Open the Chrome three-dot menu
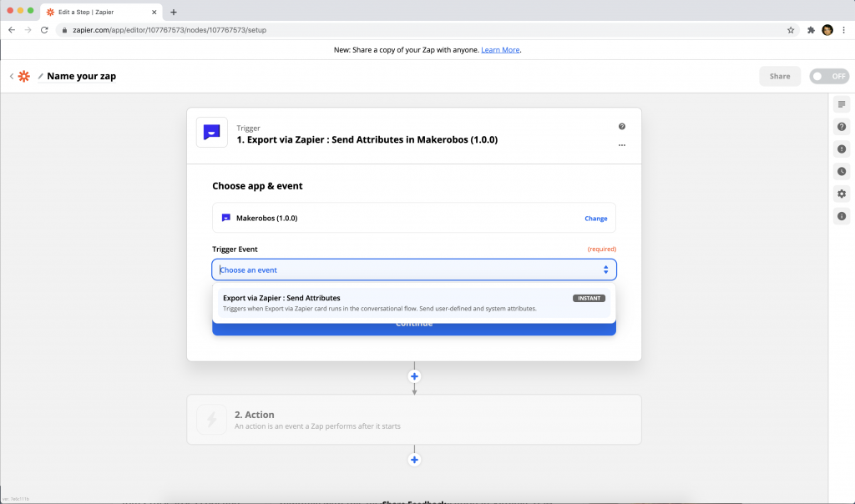 (843, 30)
